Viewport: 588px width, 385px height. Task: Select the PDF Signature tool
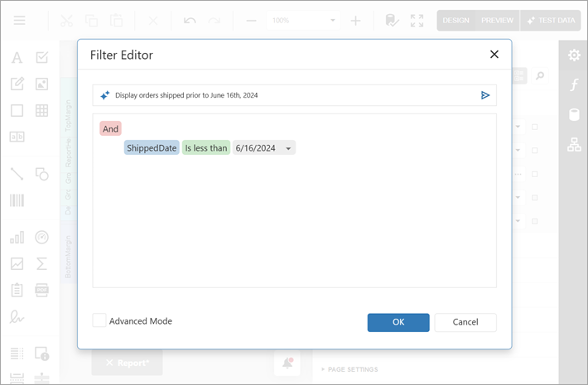(x=17, y=317)
